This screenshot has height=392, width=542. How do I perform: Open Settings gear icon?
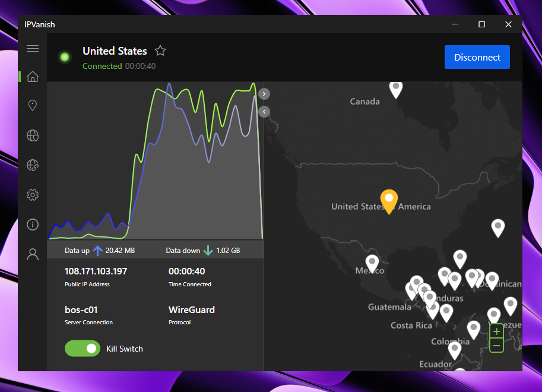(x=33, y=195)
